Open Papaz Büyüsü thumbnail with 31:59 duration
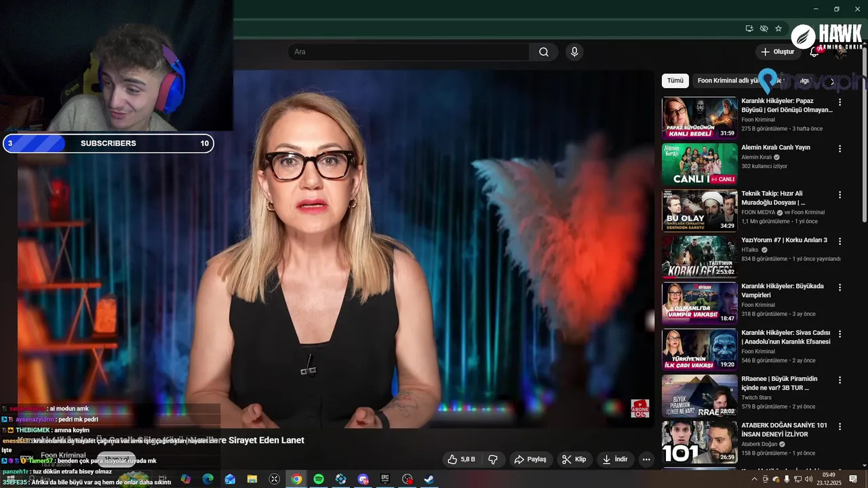This screenshot has height=488, width=868. 699,118
